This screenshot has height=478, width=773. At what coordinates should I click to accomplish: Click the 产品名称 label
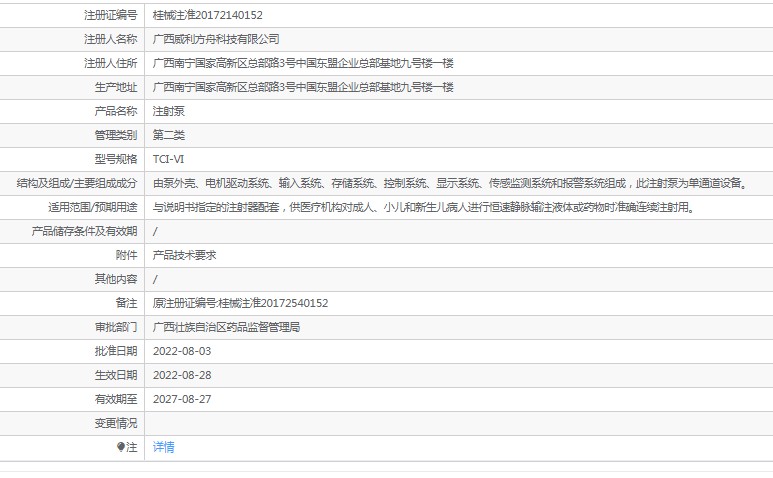[116, 111]
